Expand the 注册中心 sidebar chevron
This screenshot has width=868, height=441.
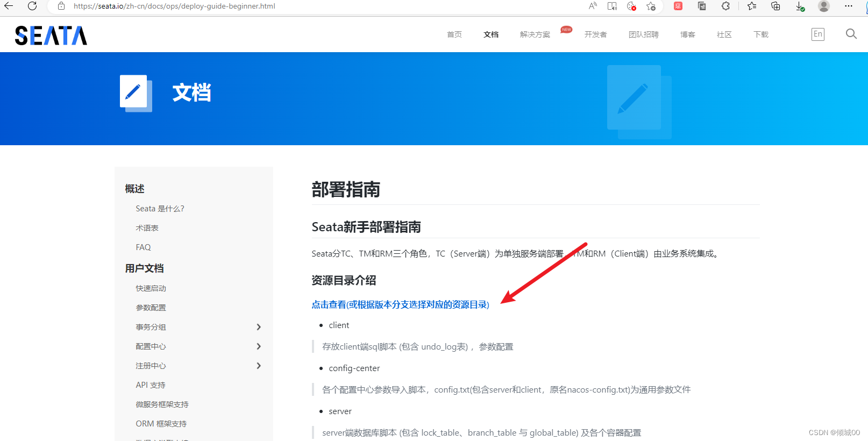click(x=259, y=366)
